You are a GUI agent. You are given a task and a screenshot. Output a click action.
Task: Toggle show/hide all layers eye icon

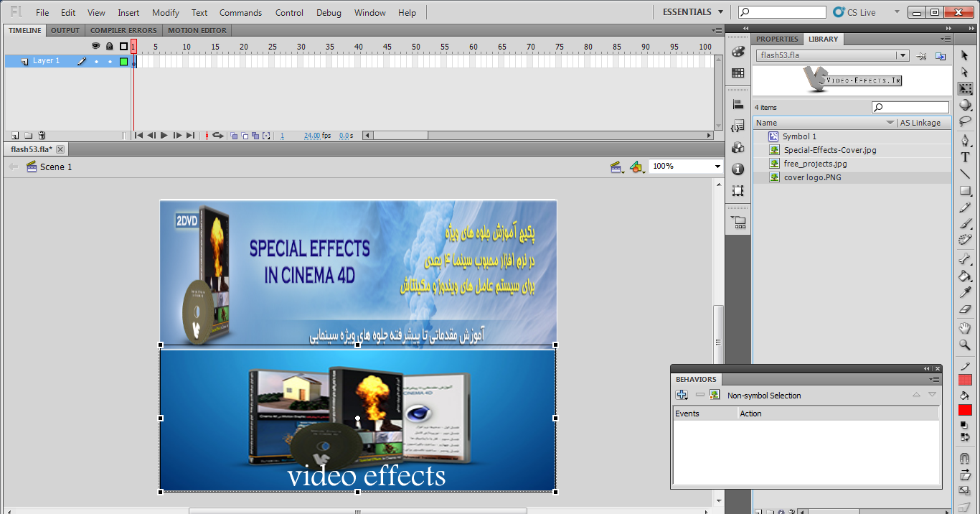(x=96, y=46)
